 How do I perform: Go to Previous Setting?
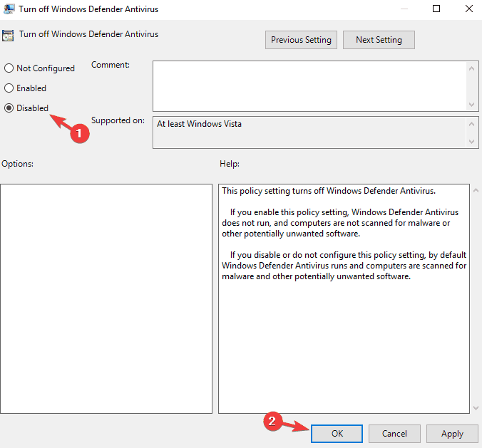301,40
